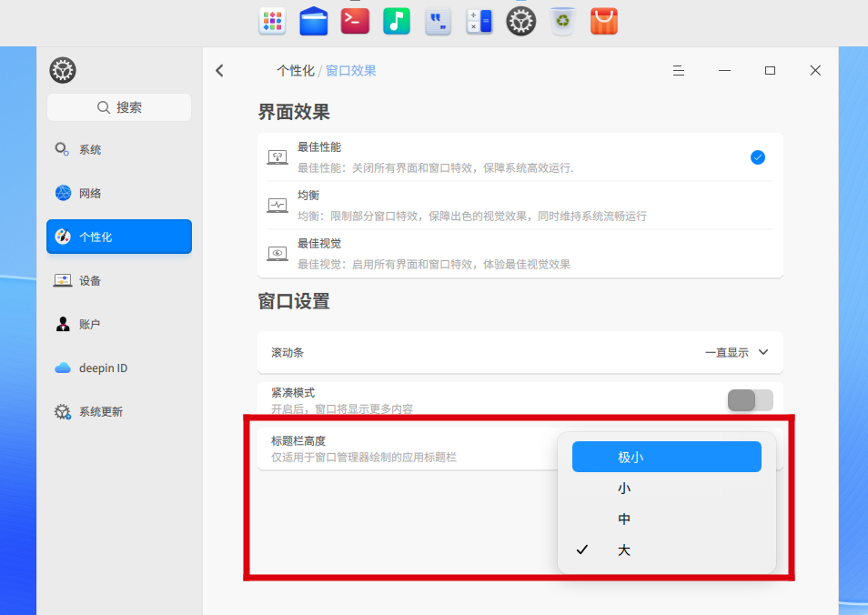Viewport: 868px width, 615px height.
Task: Open the deepin ID settings
Action: pyautogui.click(x=119, y=368)
